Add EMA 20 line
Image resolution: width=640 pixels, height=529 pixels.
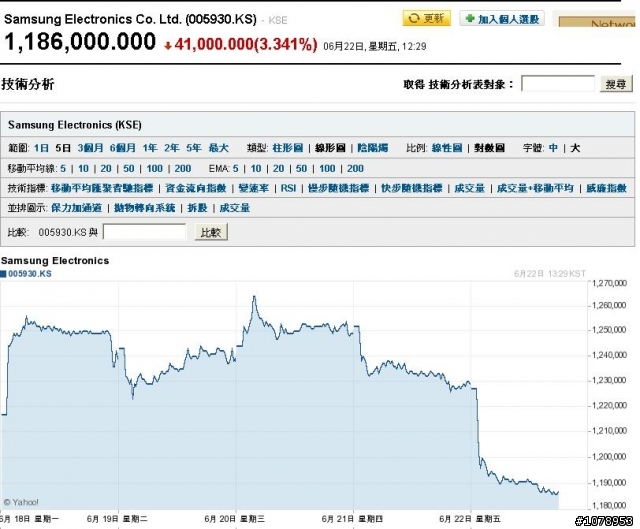click(278, 169)
